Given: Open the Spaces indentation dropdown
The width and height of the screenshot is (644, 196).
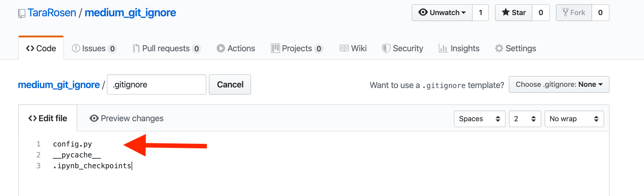Looking at the screenshot, I should [479, 119].
